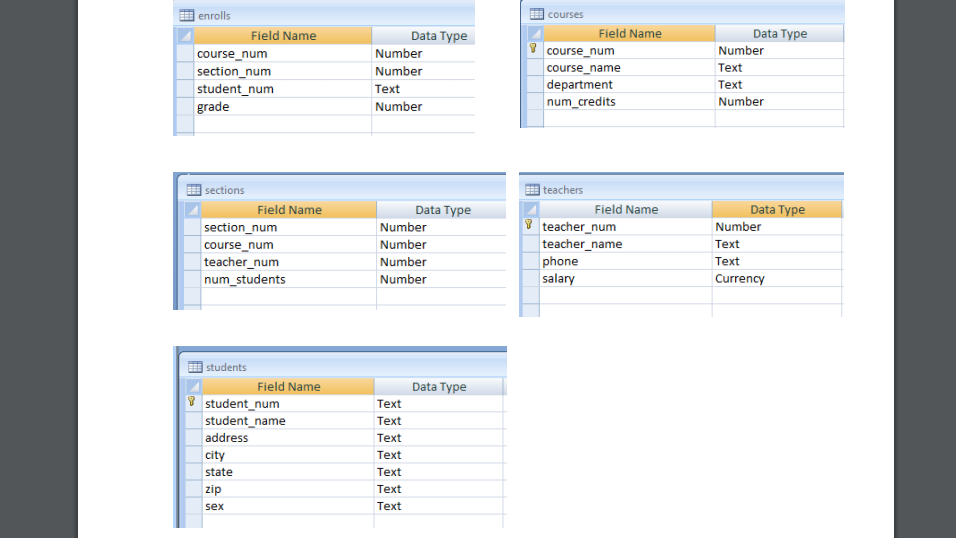Click the salary Currency data type cell
The height and width of the screenshot is (538, 956).
[x=777, y=279]
